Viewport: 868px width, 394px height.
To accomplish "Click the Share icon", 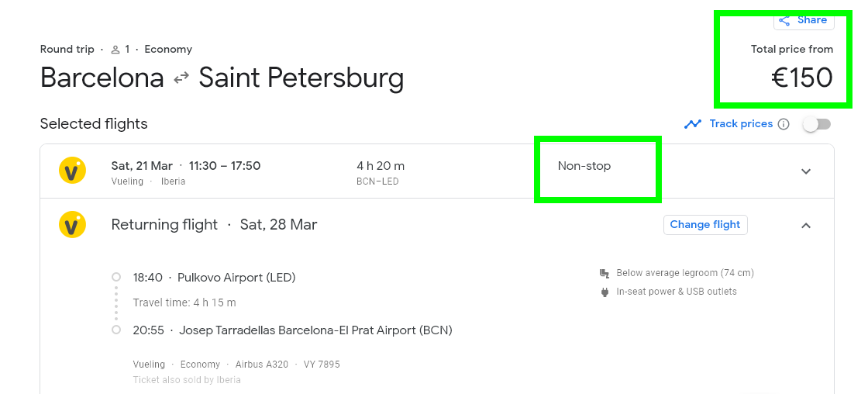I will (784, 20).
